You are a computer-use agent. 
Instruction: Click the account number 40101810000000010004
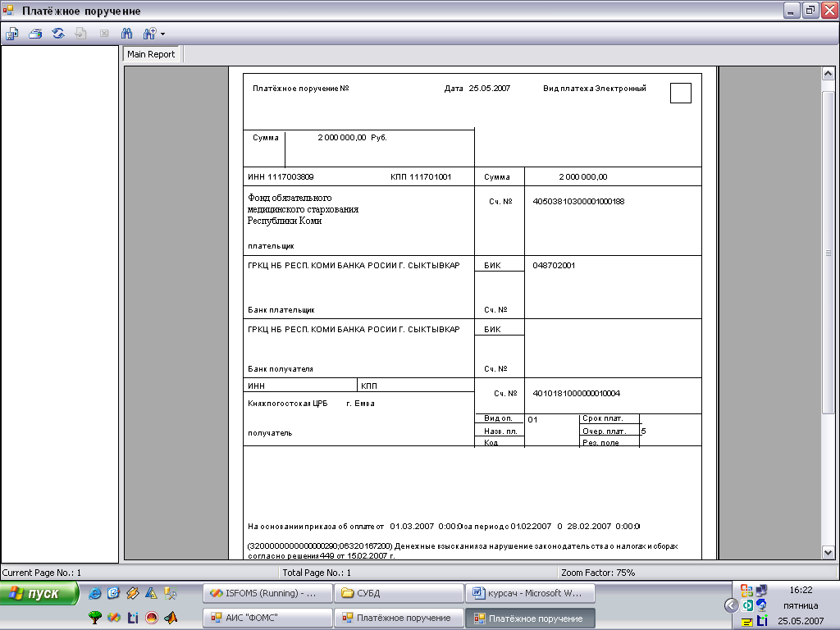point(577,393)
